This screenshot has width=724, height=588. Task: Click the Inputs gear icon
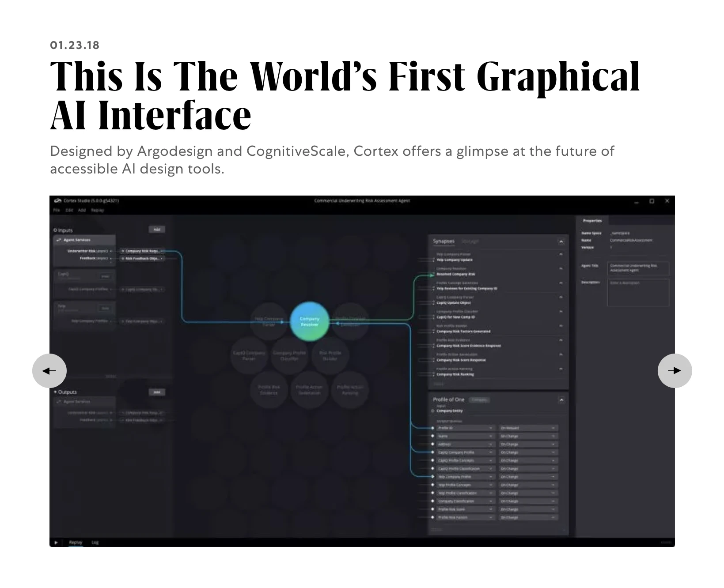[55, 230]
